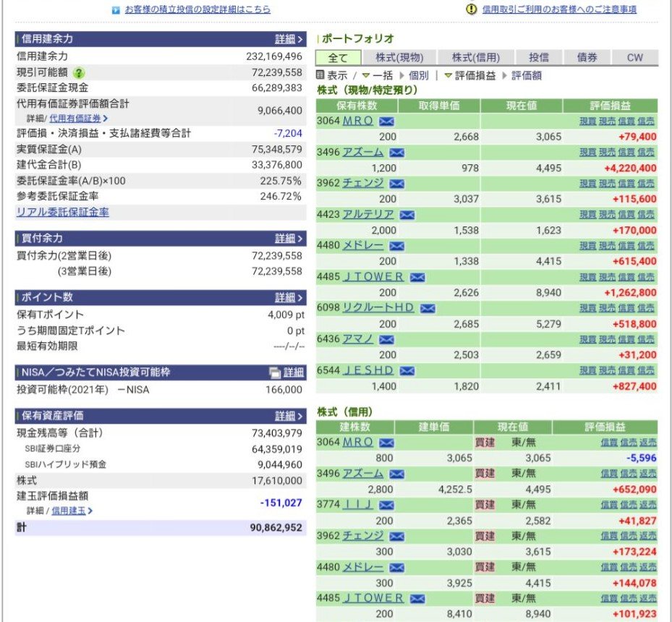Click 返売 for 3774 IIJ margin position

[x=648, y=505]
